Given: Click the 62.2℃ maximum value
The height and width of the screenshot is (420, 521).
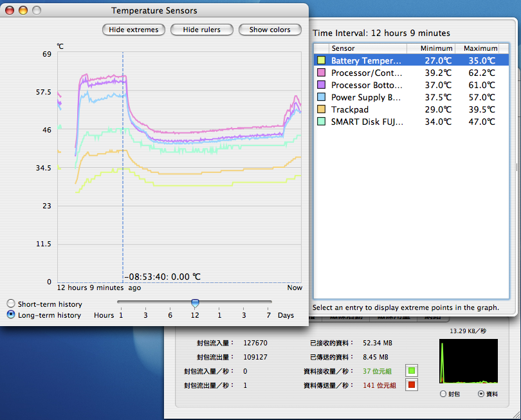Looking at the screenshot, I should pos(482,73).
